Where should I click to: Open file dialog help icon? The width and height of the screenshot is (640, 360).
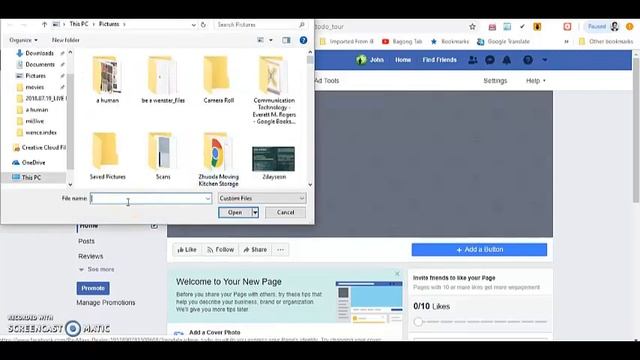[x=303, y=40]
